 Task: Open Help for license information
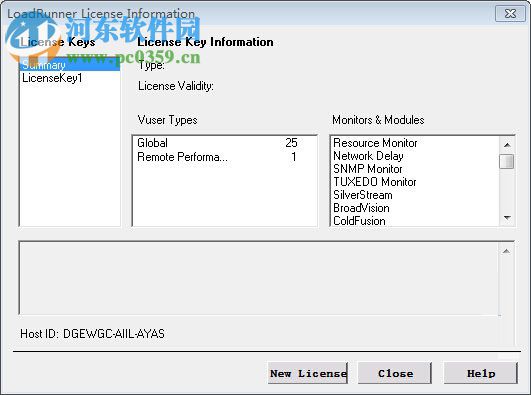pos(481,373)
